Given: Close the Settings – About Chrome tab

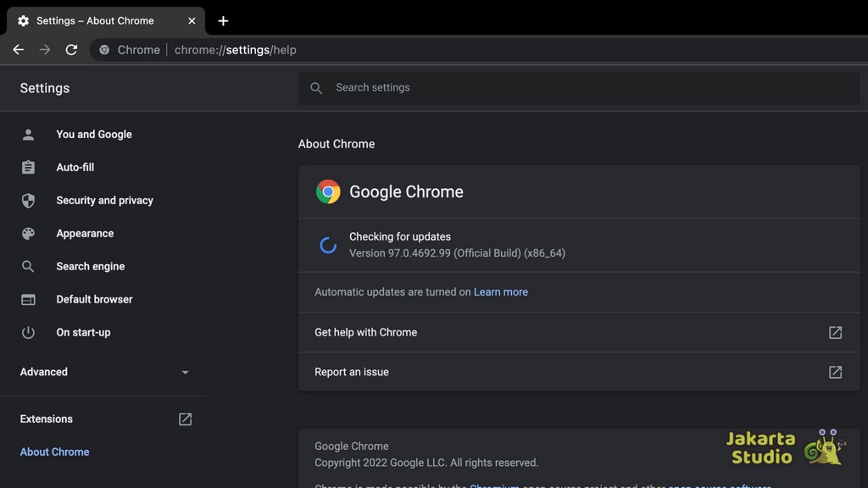Looking at the screenshot, I should click(x=192, y=21).
